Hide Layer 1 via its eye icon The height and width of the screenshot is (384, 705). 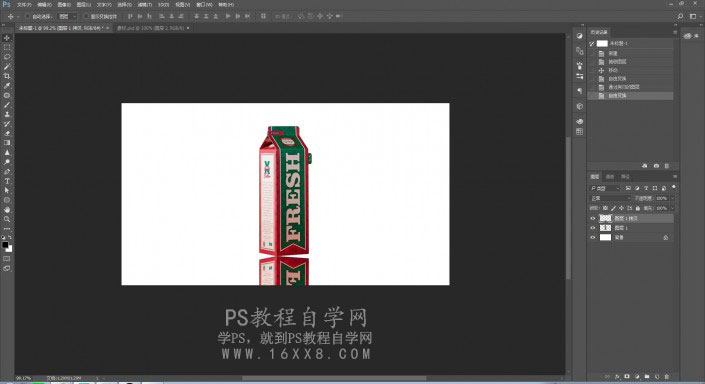point(593,228)
